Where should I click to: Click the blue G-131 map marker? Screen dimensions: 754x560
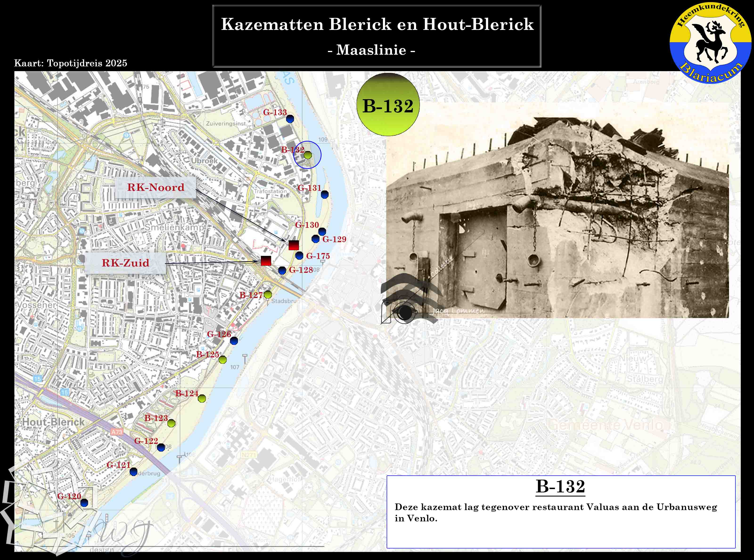pyautogui.click(x=324, y=195)
